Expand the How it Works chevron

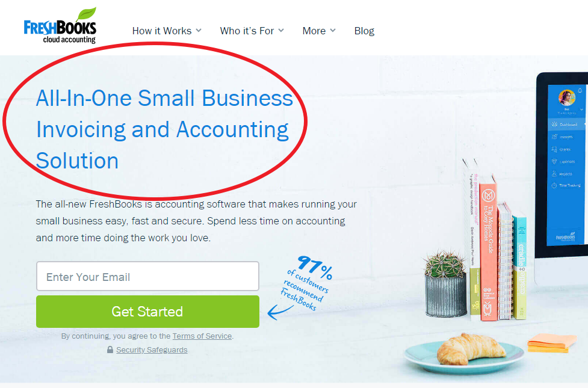pos(199,30)
